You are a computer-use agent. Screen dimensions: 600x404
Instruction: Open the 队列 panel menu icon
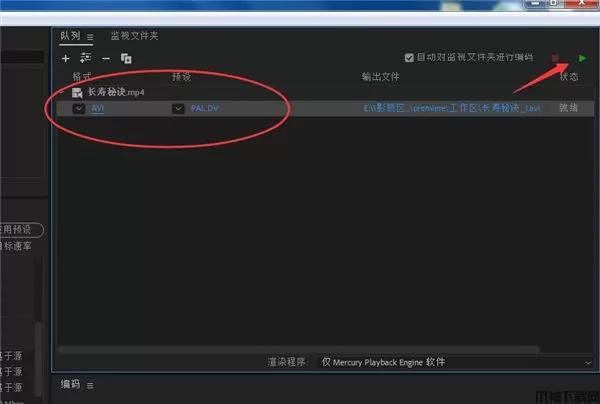(90, 37)
